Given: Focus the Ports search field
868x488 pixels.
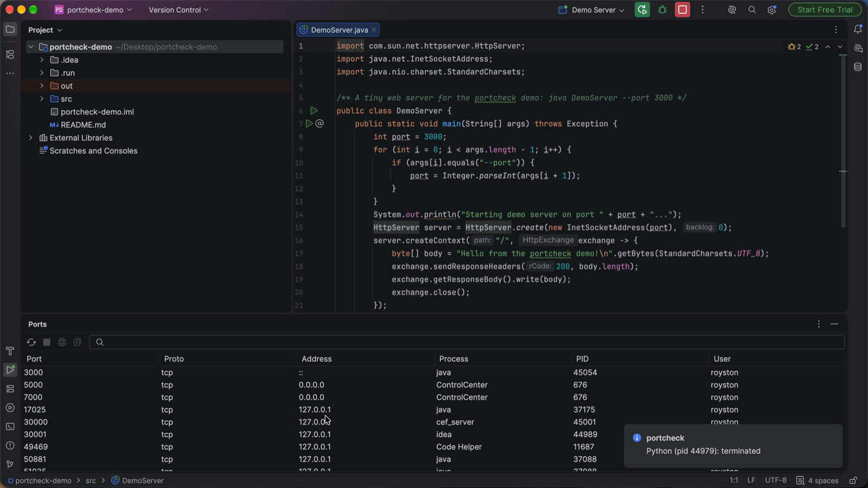Looking at the screenshot, I should click(x=467, y=342).
